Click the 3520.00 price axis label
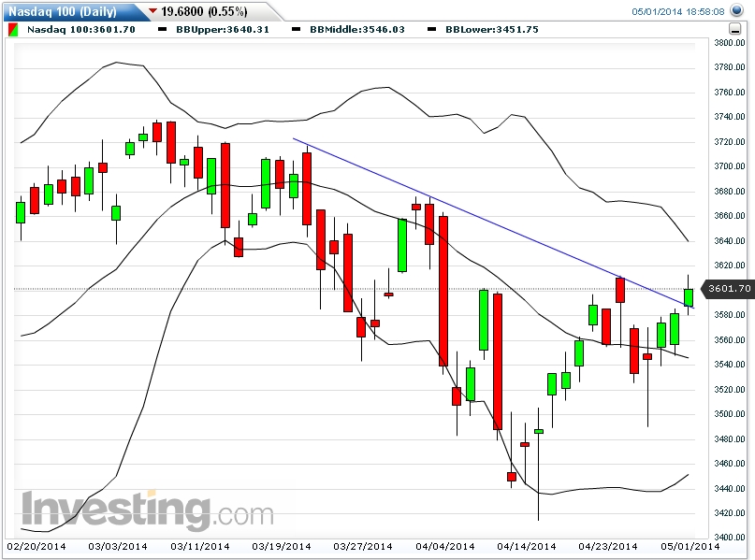Image resolution: width=755 pixels, height=560 pixels. (x=729, y=389)
